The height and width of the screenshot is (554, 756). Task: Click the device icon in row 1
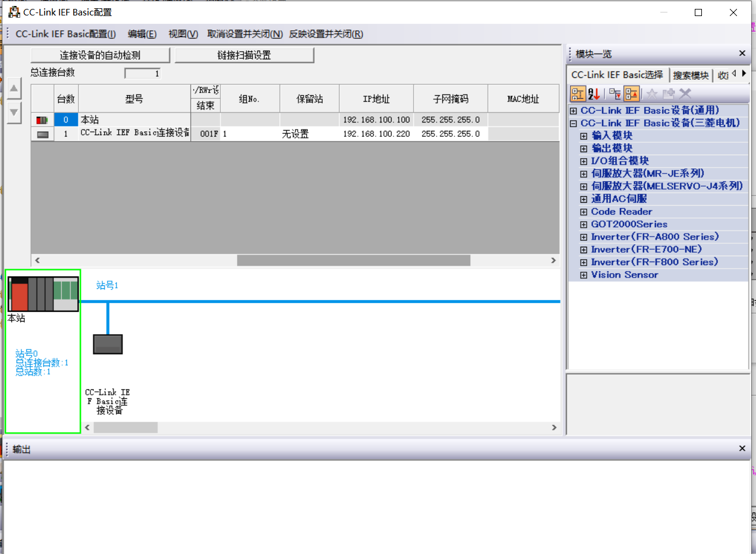42,134
